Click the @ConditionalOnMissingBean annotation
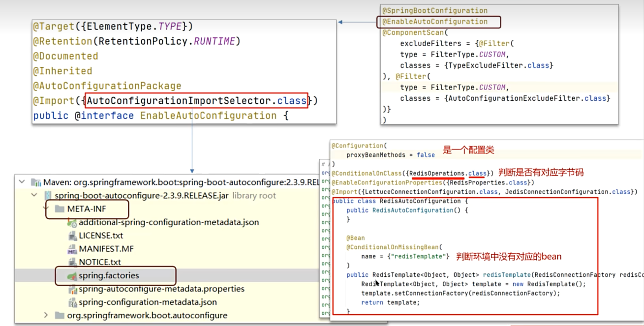Image resolution: width=644 pixels, height=326 pixels. [x=395, y=247]
